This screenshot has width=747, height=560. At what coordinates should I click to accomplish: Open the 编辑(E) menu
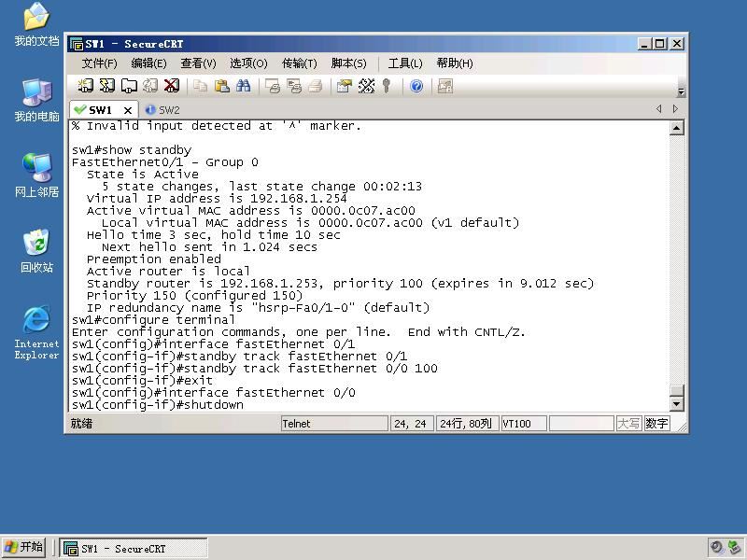tap(149, 63)
